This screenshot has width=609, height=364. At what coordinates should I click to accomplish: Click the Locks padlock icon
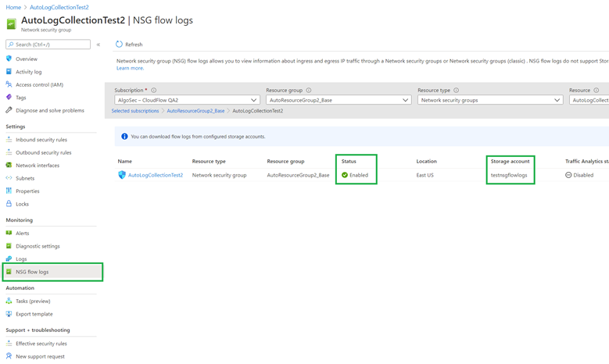click(9, 203)
